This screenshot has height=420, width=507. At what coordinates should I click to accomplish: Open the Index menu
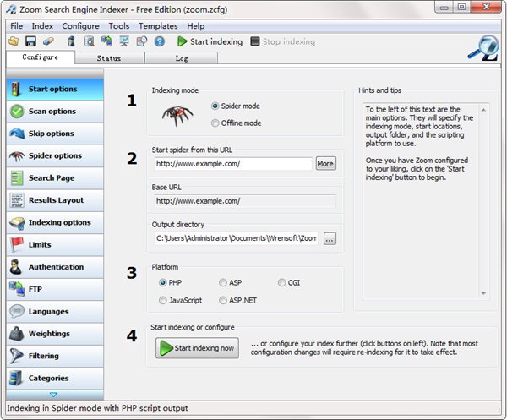(42, 26)
